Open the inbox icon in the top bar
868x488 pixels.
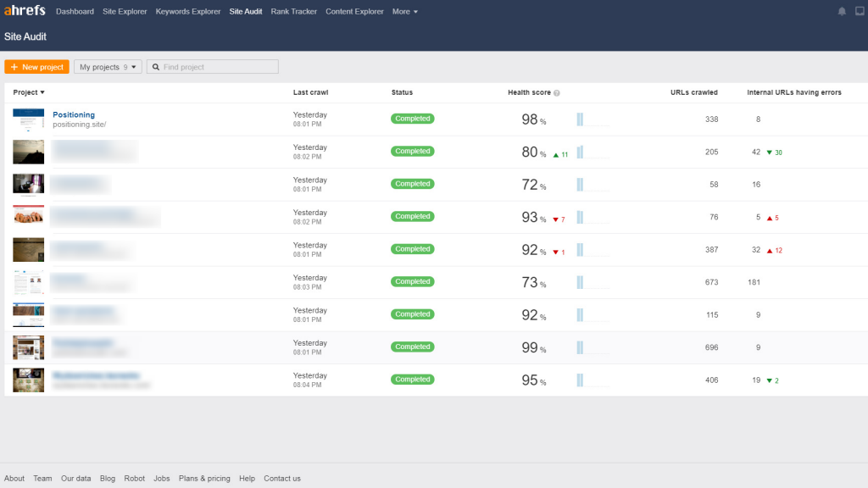[860, 11]
